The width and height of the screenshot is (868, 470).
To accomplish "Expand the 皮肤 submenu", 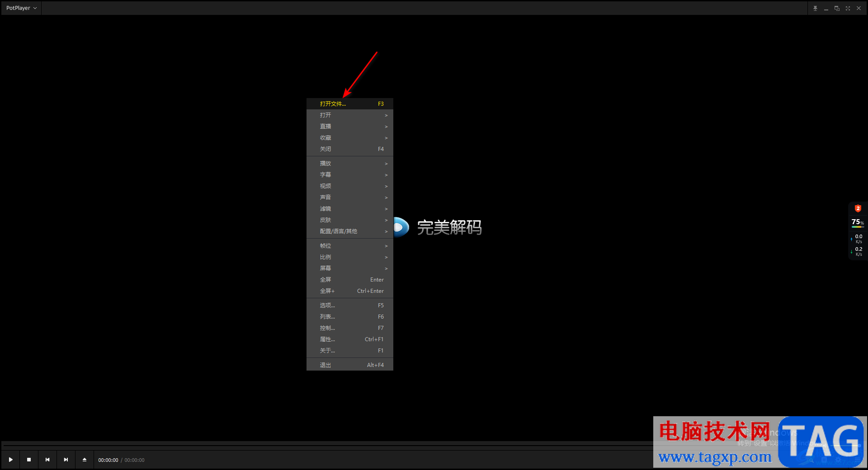I will (350, 220).
